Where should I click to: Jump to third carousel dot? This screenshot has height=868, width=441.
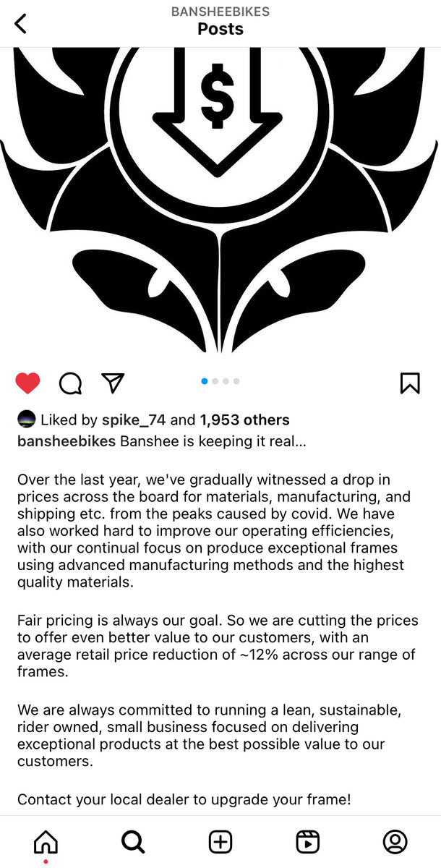226,381
